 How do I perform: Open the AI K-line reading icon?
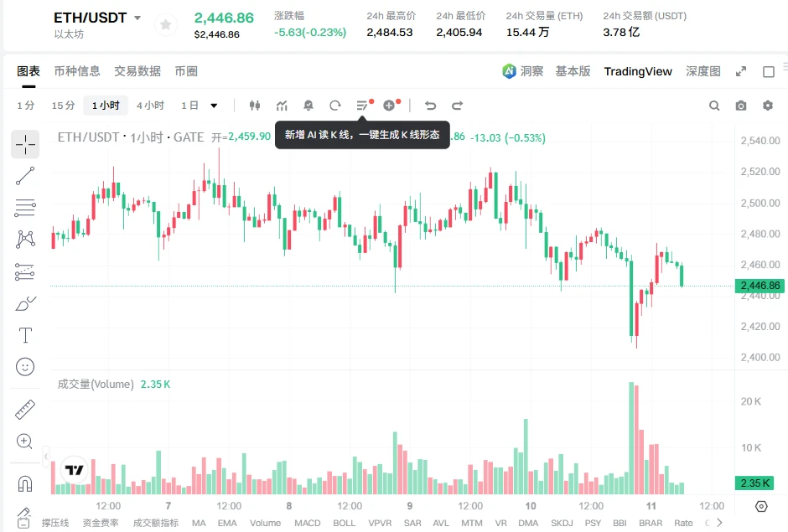pos(362,106)
